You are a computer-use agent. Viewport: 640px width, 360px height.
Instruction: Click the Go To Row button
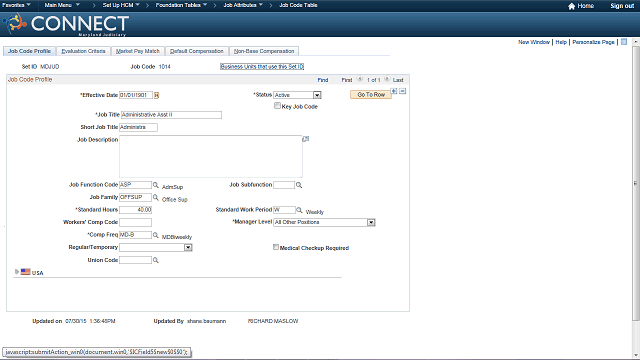pyautogui.click(x=371, y=95)
